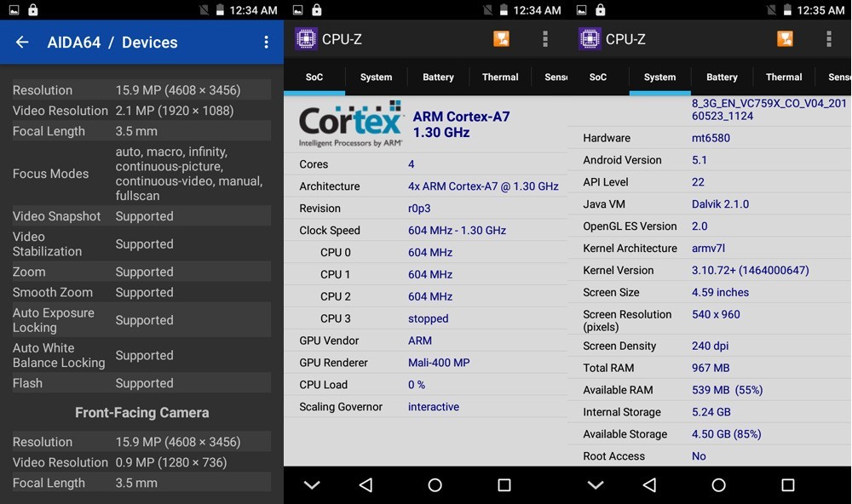Switch to the System tab from SoC screen
This screenshot has width=852, height=504.
pos(376,77)
